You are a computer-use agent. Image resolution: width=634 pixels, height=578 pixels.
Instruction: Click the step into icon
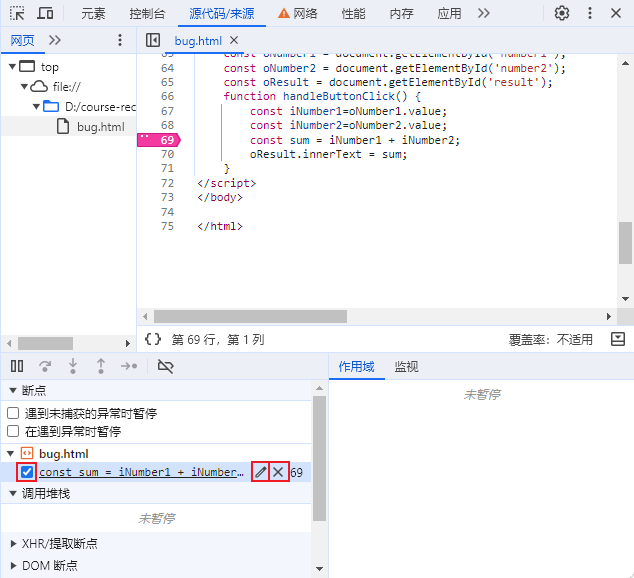point(73,366)
